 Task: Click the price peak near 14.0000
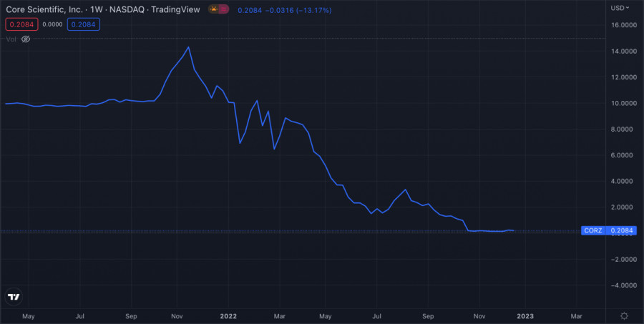(x=188, y=46)
